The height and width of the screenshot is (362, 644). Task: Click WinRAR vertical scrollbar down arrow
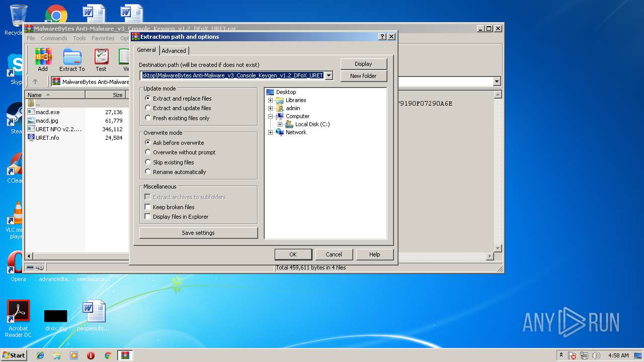tap(498, 248)
